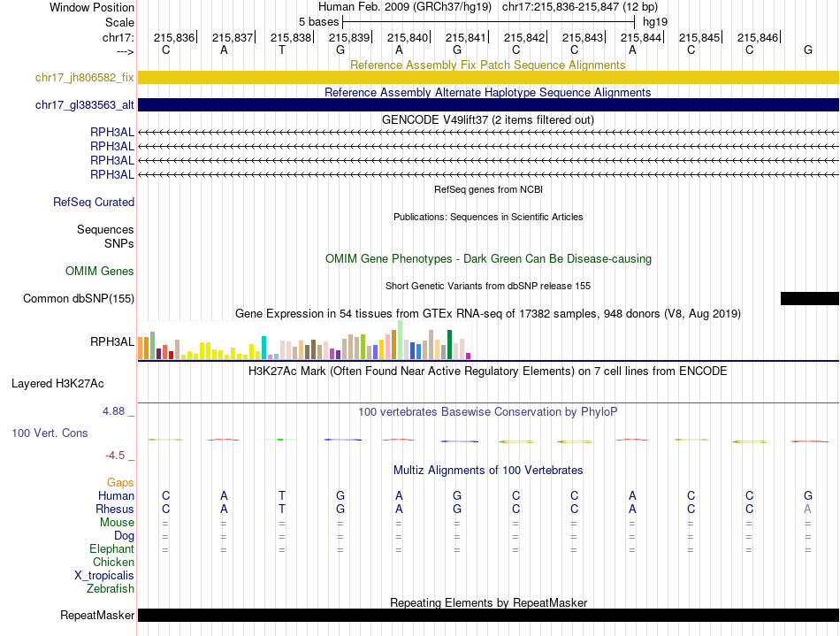Select the black dbSNP variant block

(809, 298)
